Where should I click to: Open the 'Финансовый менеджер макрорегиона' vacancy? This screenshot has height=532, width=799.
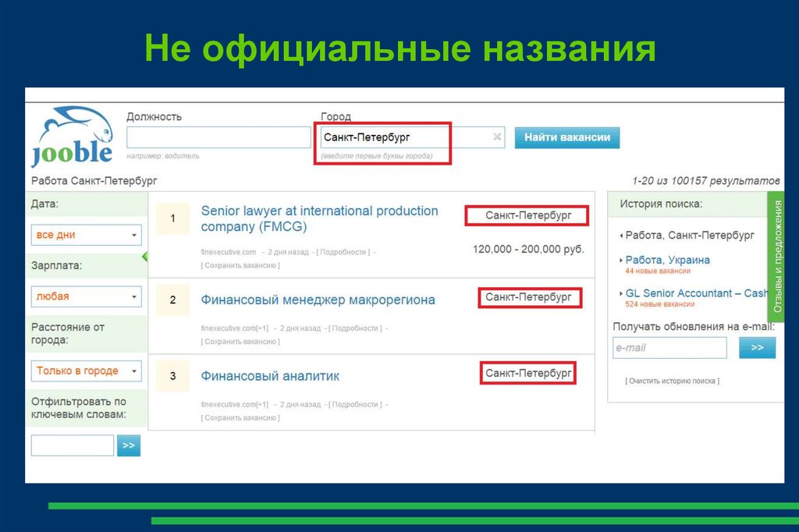(319, 300)
